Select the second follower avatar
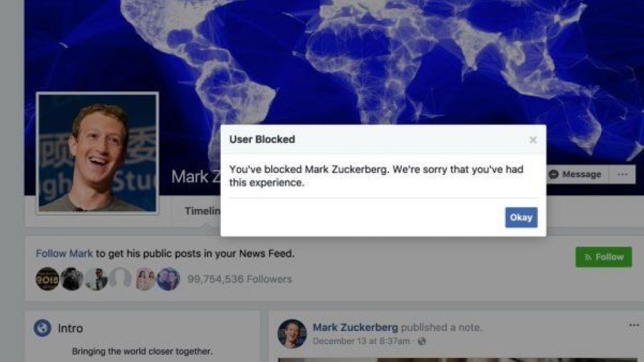This screenshot has height=362, width=644. (x=72, y=279)
